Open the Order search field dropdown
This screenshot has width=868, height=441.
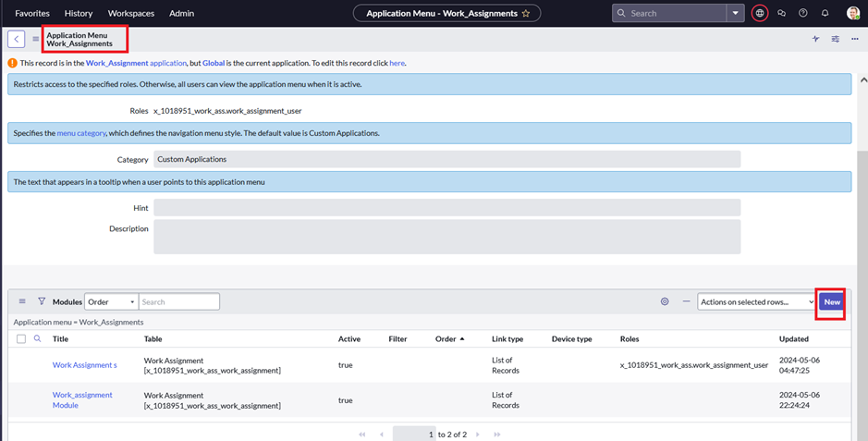pos(111,301)
